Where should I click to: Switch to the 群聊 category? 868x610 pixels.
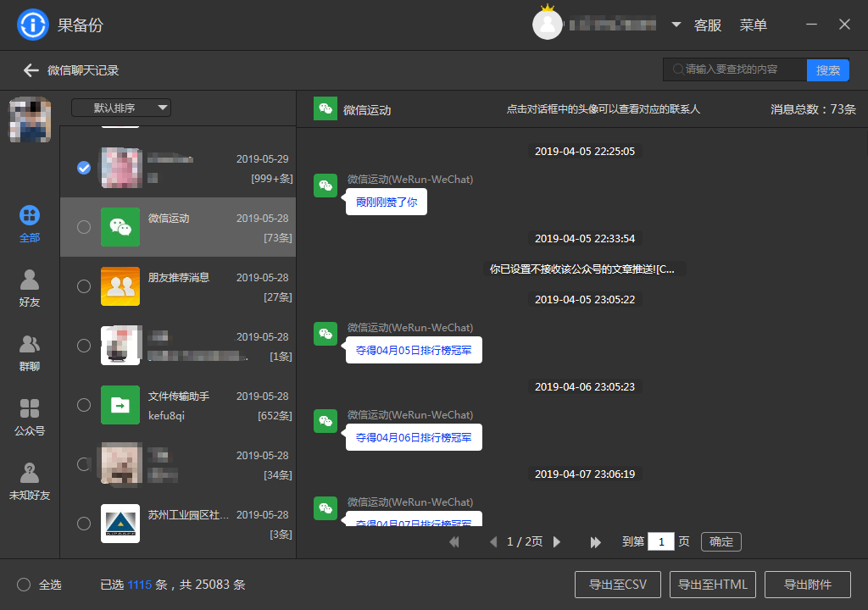pos(30,352)
